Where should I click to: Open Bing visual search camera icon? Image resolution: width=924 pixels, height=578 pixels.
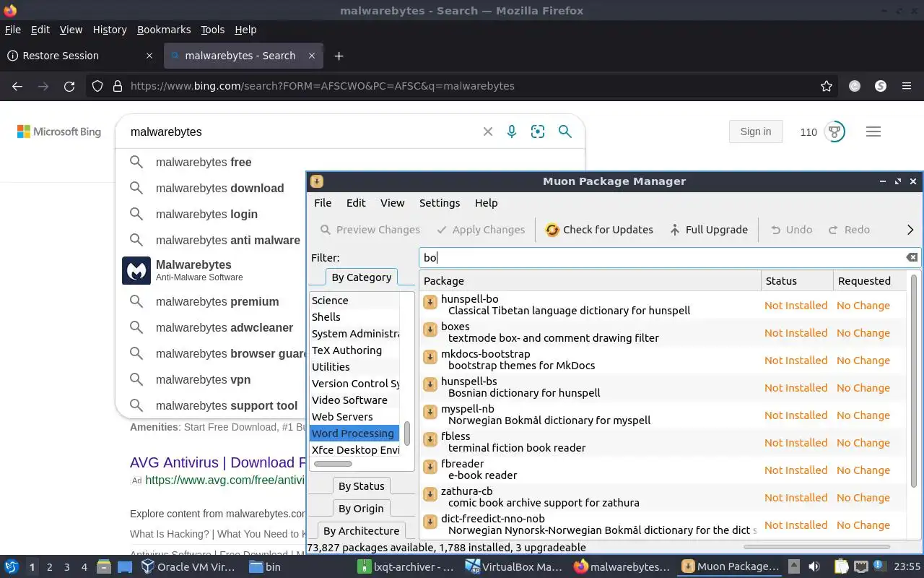pos(538,131)
